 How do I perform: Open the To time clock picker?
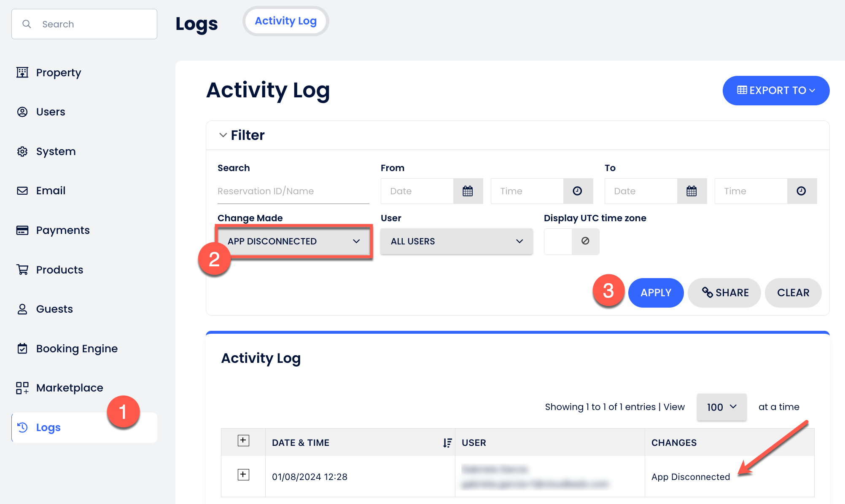[801, 191]
